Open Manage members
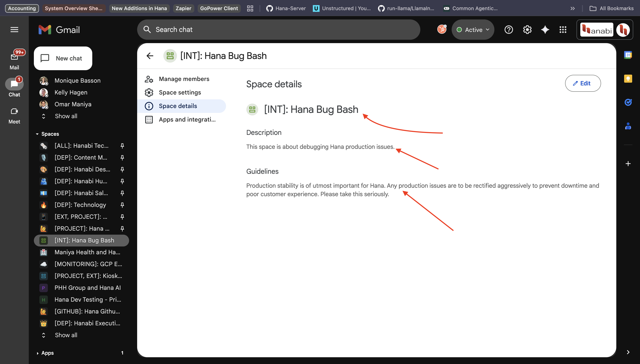The width and height of the screenshot is (640, 364). click(181, 79)
